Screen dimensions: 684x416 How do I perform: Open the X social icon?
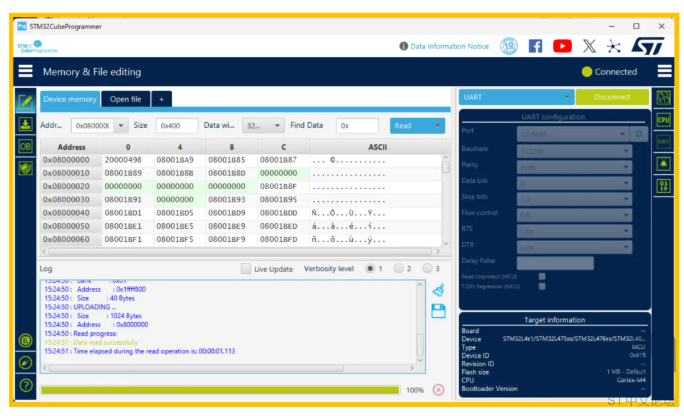[x=589, y=46]
